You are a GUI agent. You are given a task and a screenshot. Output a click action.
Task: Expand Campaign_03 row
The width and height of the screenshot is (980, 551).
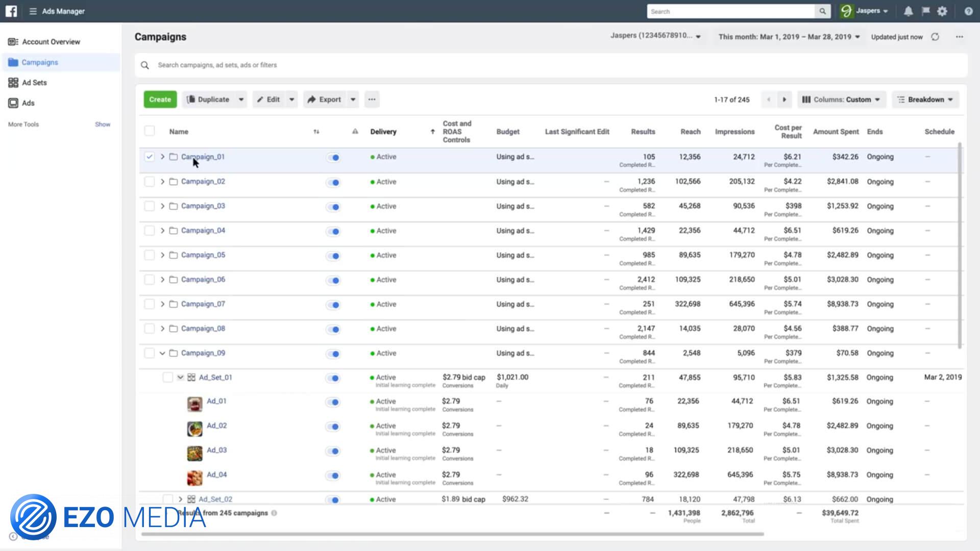162,206
